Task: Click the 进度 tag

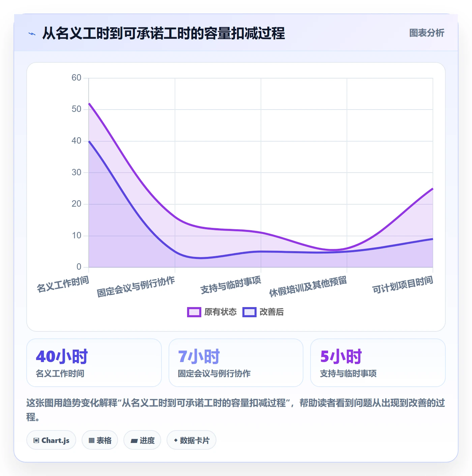Action: point(142,440)
